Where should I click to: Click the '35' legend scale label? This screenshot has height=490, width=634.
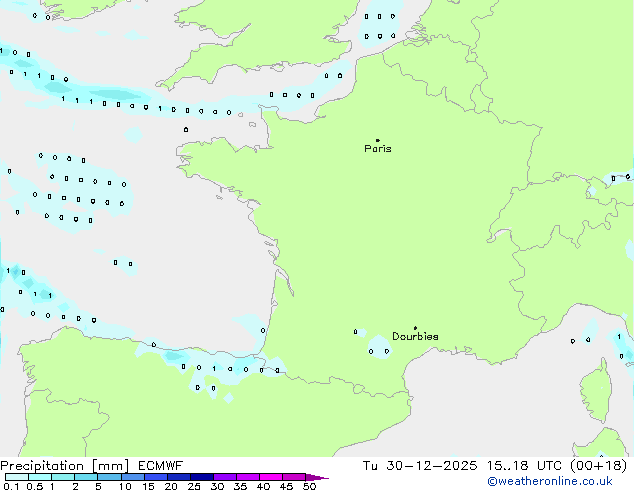240,486
